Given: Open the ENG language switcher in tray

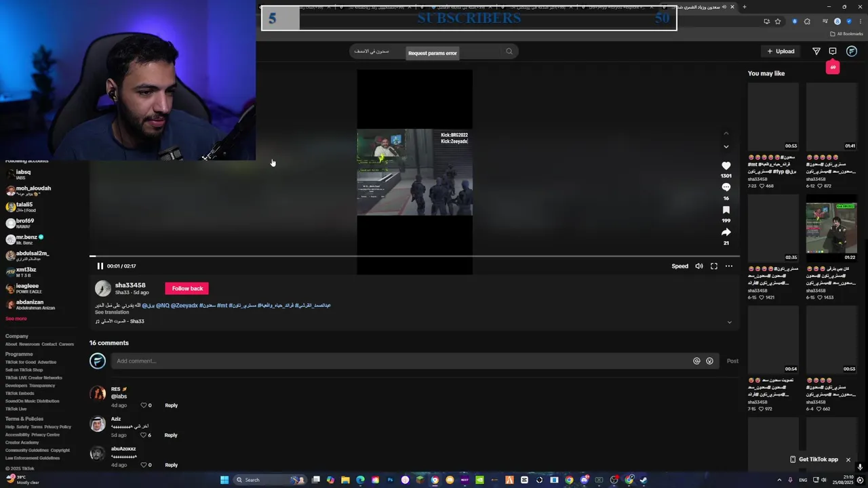Looking at the screenshot, I should pyautogui.click(x=803, y=480).
